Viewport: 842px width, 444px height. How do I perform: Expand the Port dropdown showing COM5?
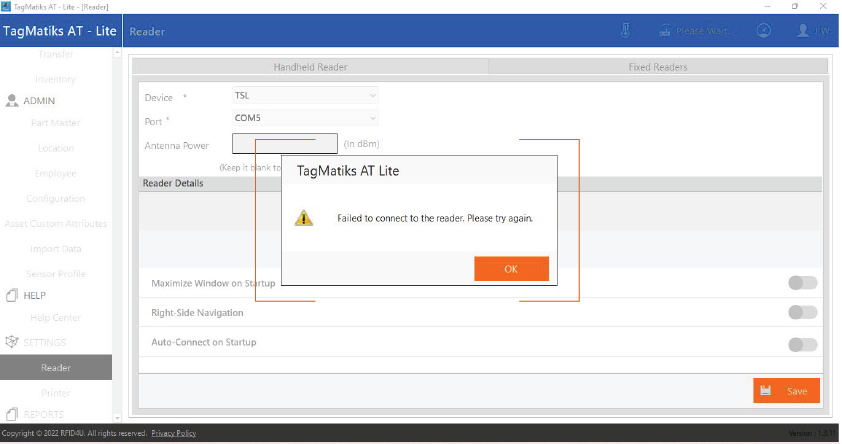click(x=305, y=119)
